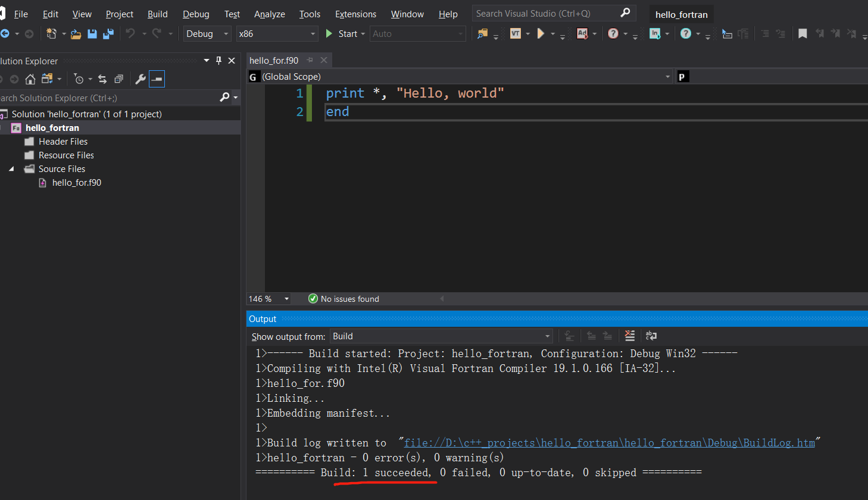Open the Undo history dropdown arrow
868x500 pixels.
coord(144,34)
